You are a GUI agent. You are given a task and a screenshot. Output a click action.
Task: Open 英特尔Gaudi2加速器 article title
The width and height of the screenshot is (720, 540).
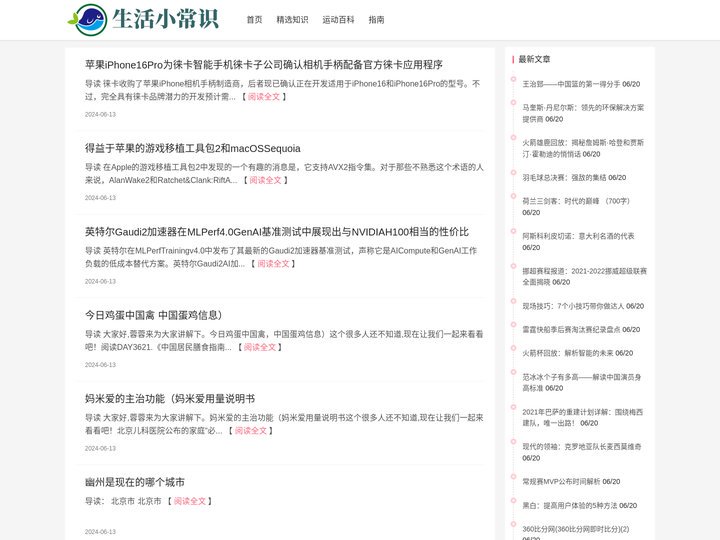276,232
